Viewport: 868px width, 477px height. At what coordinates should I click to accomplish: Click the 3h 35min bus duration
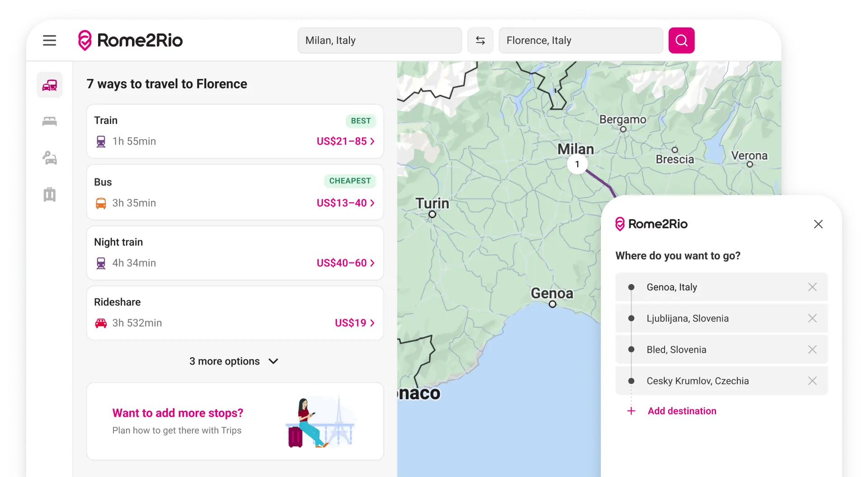[134, 203]
